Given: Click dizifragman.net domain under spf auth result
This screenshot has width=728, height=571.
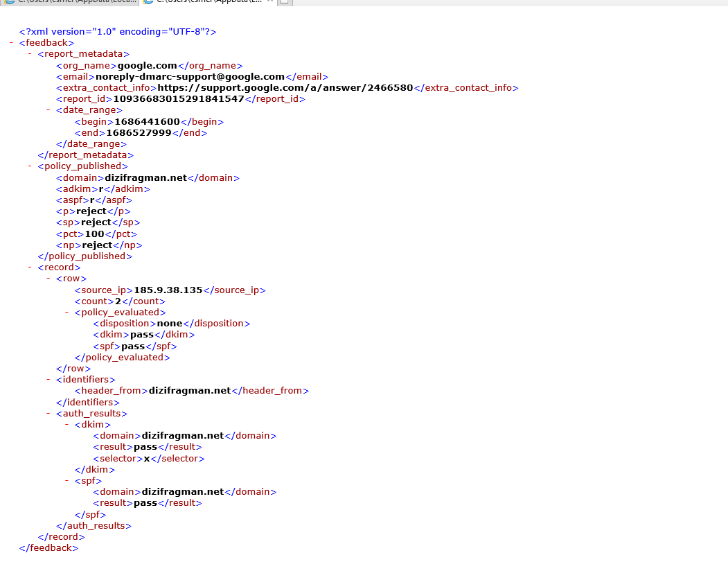Looking at the screenshot, I should (183, 492).
